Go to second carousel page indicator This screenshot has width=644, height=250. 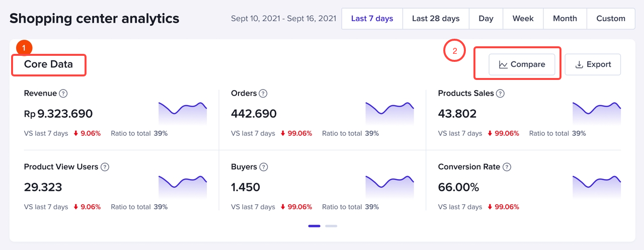[331, 226]
